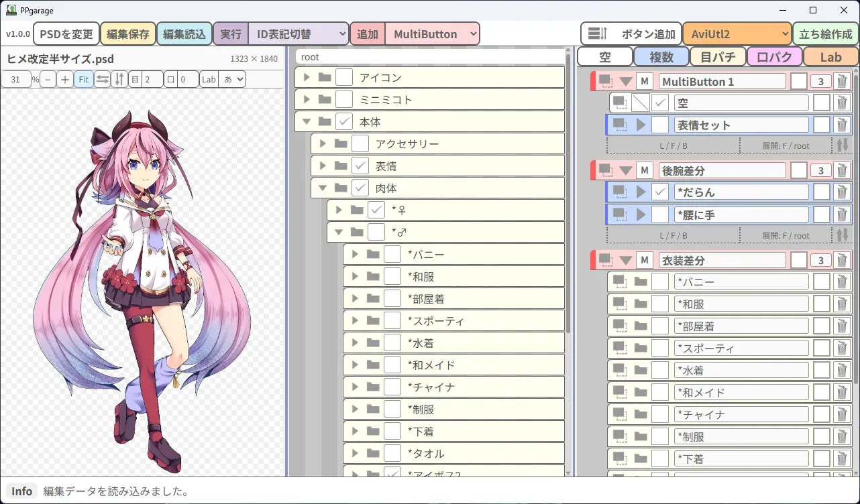860x504 pixels.
Task: Select the 目パチ tab
Action: point(718,57)
